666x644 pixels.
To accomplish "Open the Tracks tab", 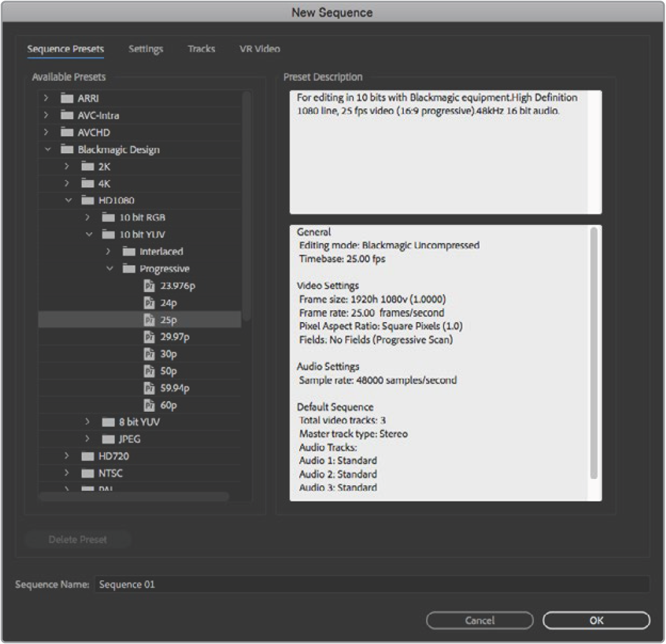I will tap(201, 49).
